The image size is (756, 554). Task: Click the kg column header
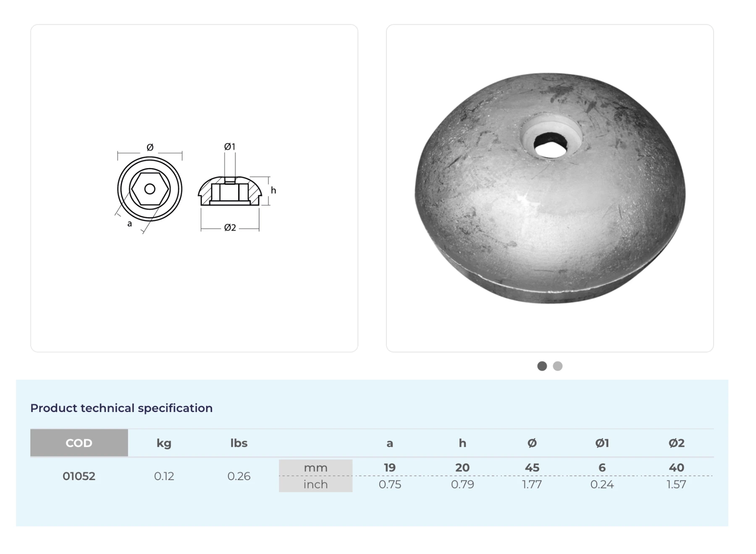(x=164, y=443)
